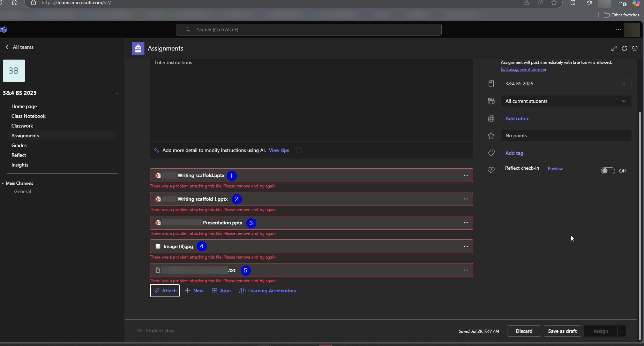Click the Assign button
The height and width of the screenshot is (346, 644).
pos(601,331)
